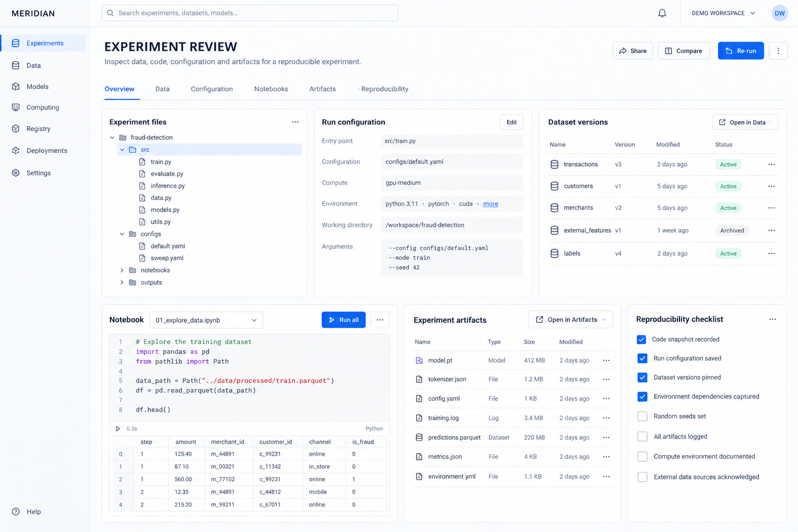
Task: Expand the notebooks folder
Action: [122, 270]
